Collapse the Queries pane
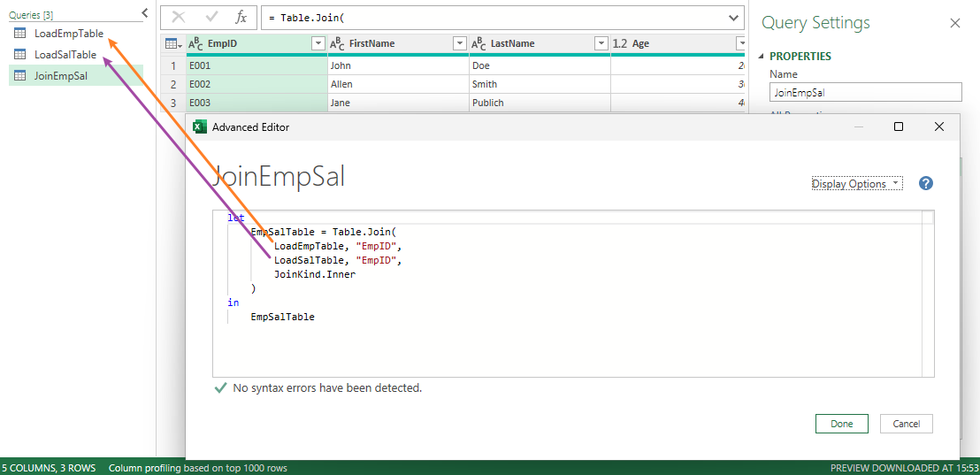 pyautogui.click(x=145, y=13)
